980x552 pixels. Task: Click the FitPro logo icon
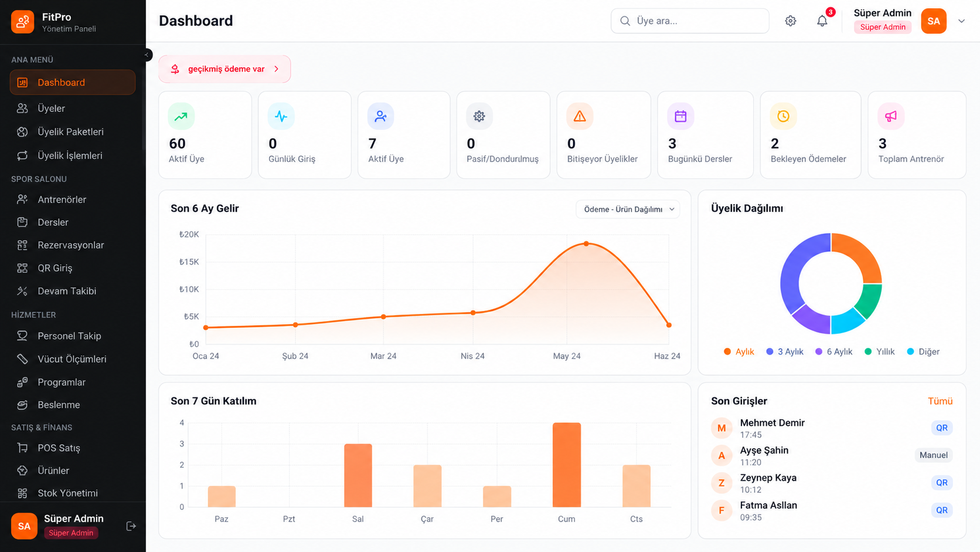pos(22,22)
